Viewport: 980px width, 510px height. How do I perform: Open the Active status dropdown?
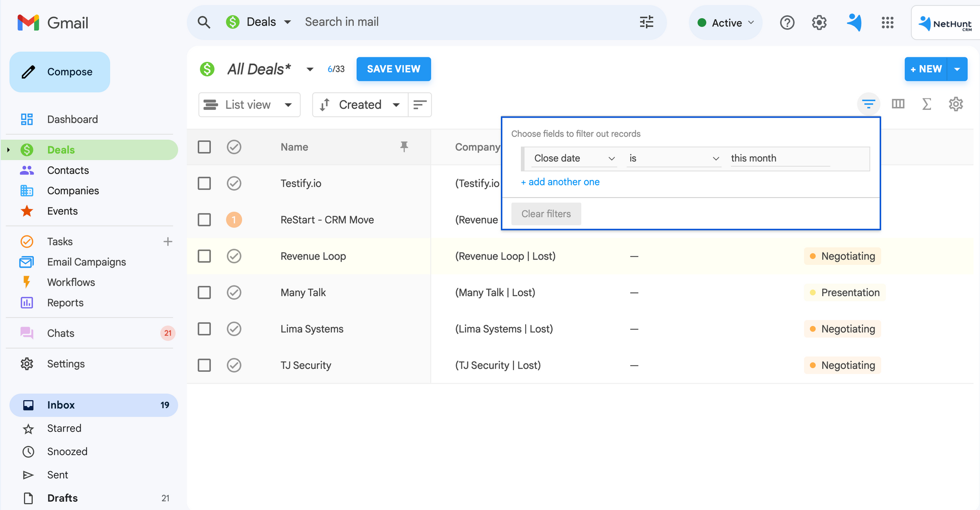point(726,23)
